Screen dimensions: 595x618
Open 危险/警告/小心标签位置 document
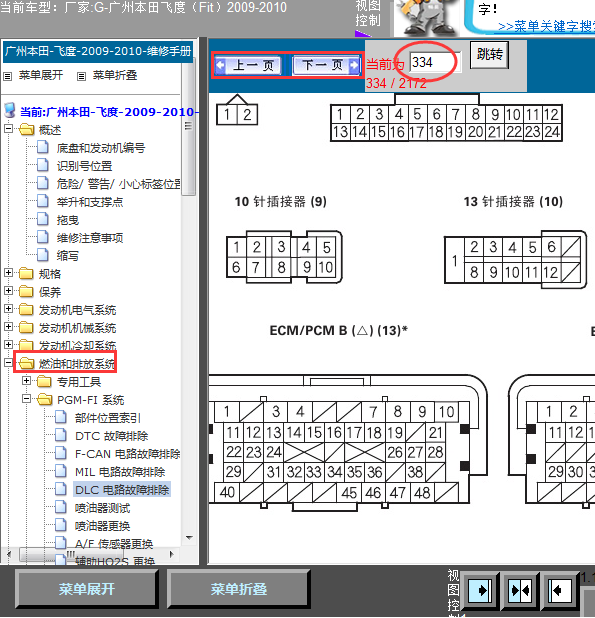119,184
